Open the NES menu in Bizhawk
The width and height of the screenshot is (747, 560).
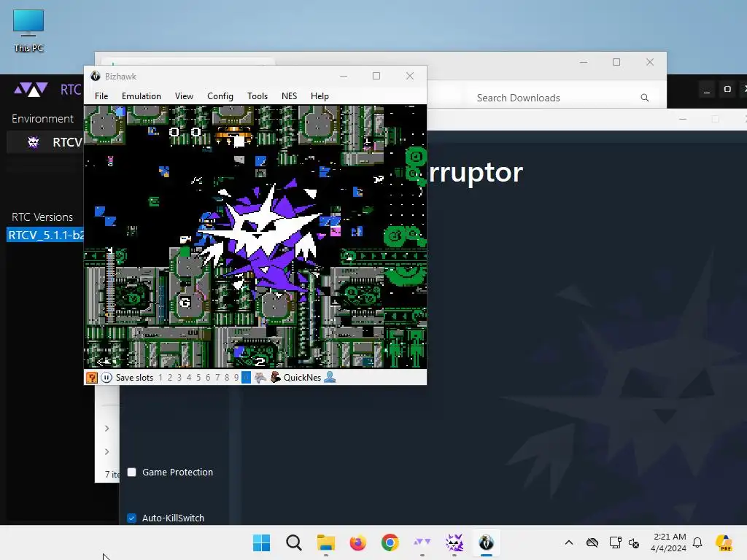pos(289,96)
